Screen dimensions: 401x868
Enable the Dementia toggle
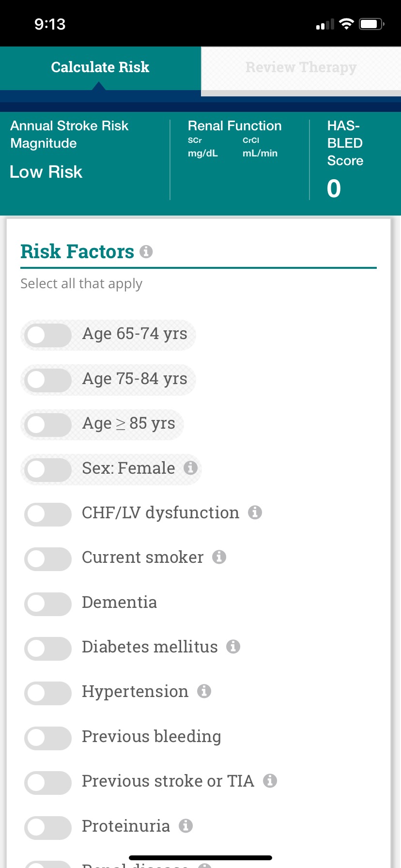point(47,603)
